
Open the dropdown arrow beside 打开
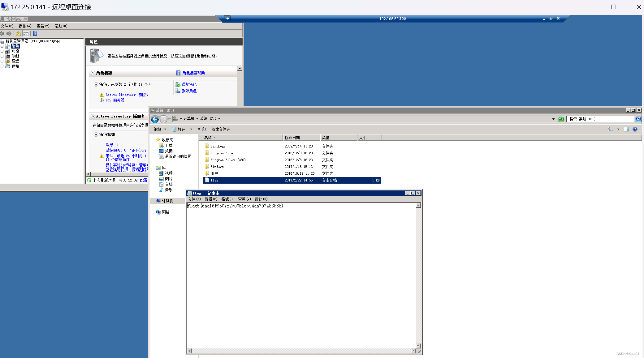click(191, 129)
